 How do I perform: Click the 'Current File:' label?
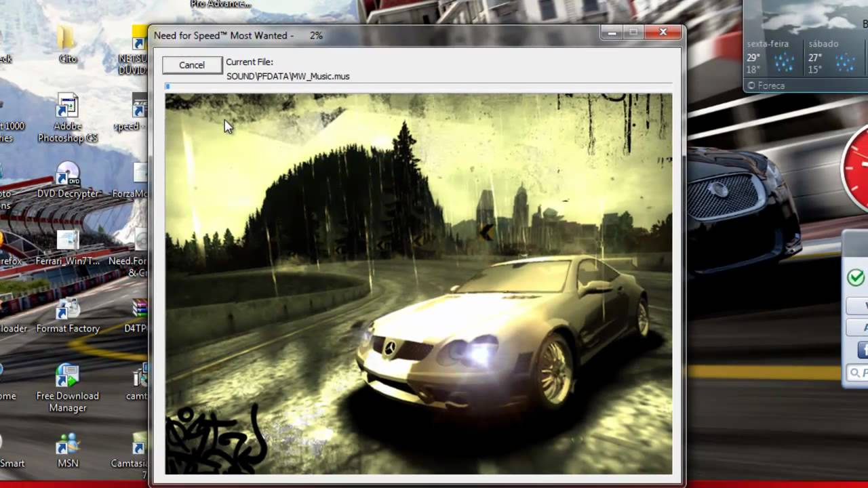coord(250,62)
